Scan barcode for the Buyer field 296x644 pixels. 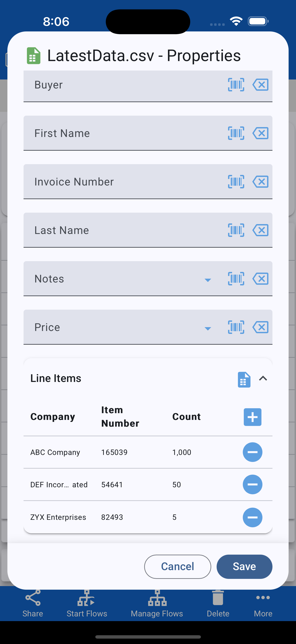pyautogui.click(x=236, y=85)
